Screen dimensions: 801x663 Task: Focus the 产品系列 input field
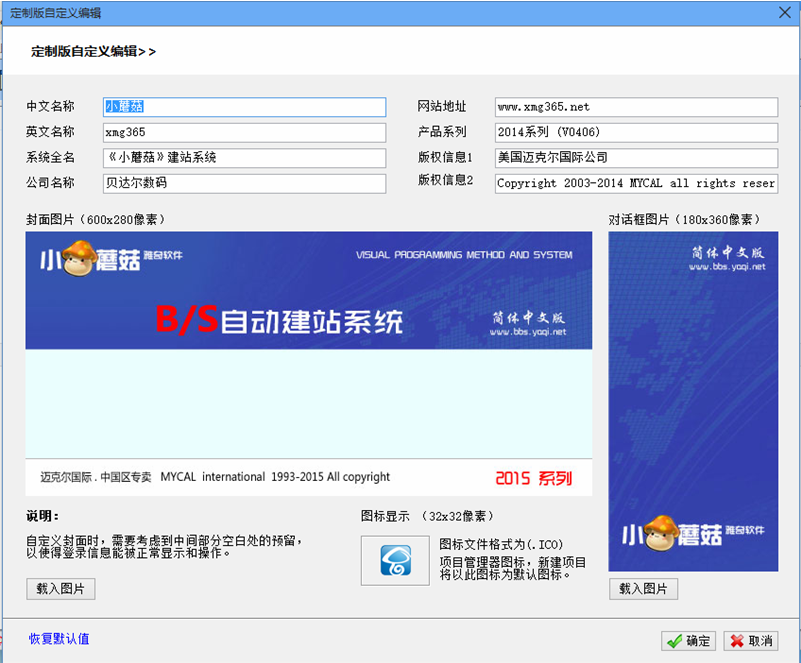tap(636, 132)
